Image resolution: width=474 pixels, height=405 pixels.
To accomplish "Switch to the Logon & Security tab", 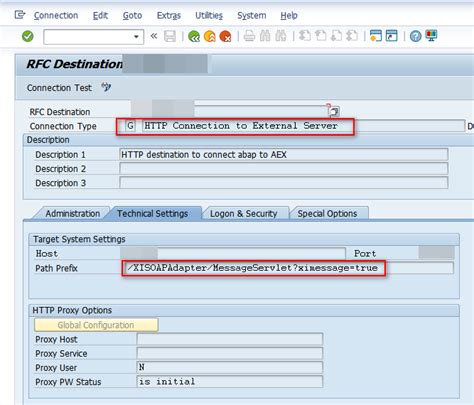I will click(244, 213).
